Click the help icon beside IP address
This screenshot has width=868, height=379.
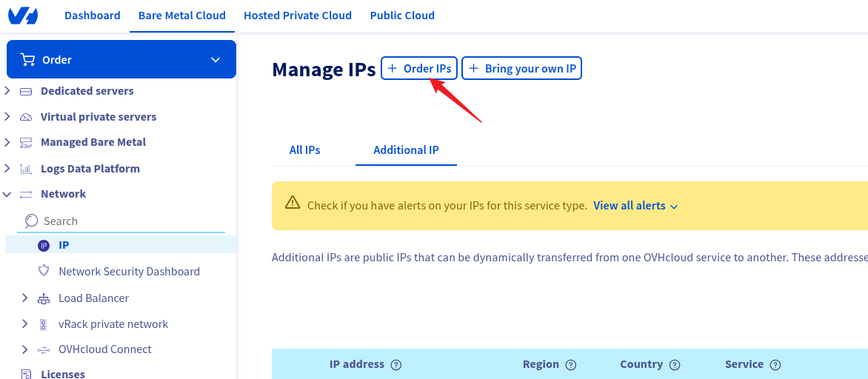pyautogui.click(x=396, y=365)
